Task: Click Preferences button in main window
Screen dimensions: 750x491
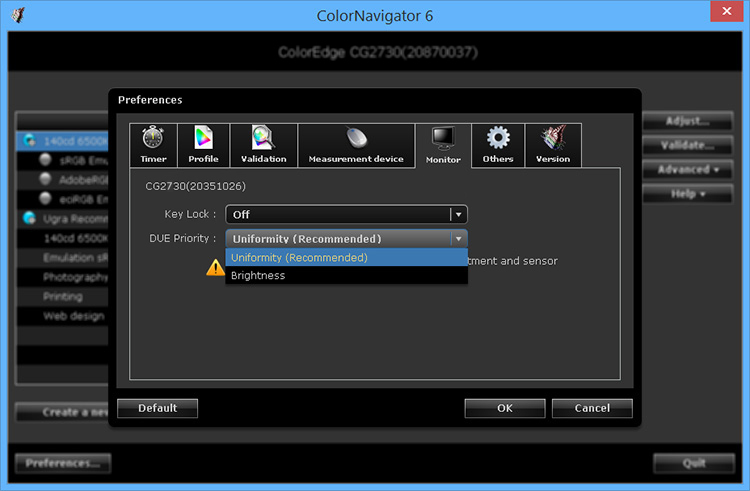Action: [63, 463]
